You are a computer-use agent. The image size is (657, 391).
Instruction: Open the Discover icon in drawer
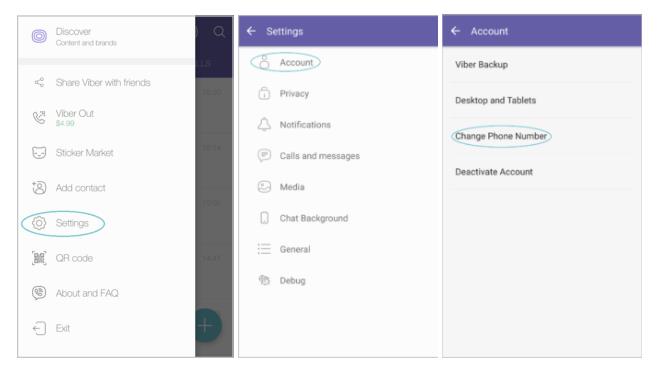(x=39, y=36)
